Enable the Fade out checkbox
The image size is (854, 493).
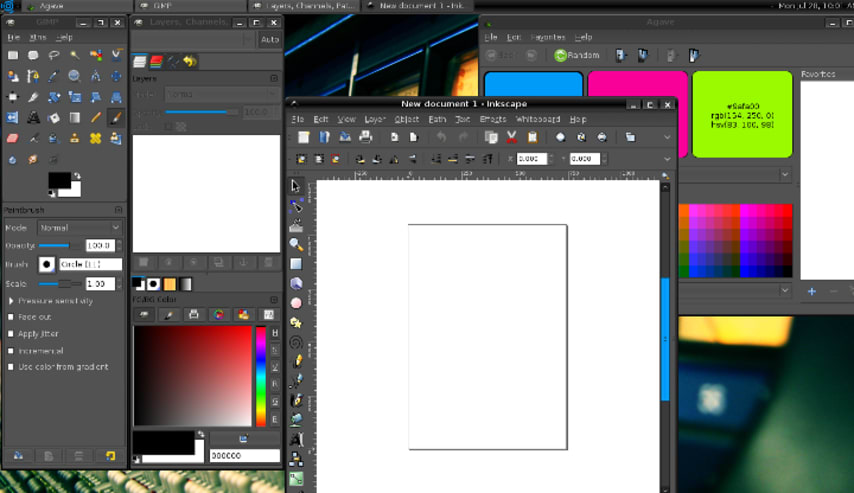pos(12,317)
